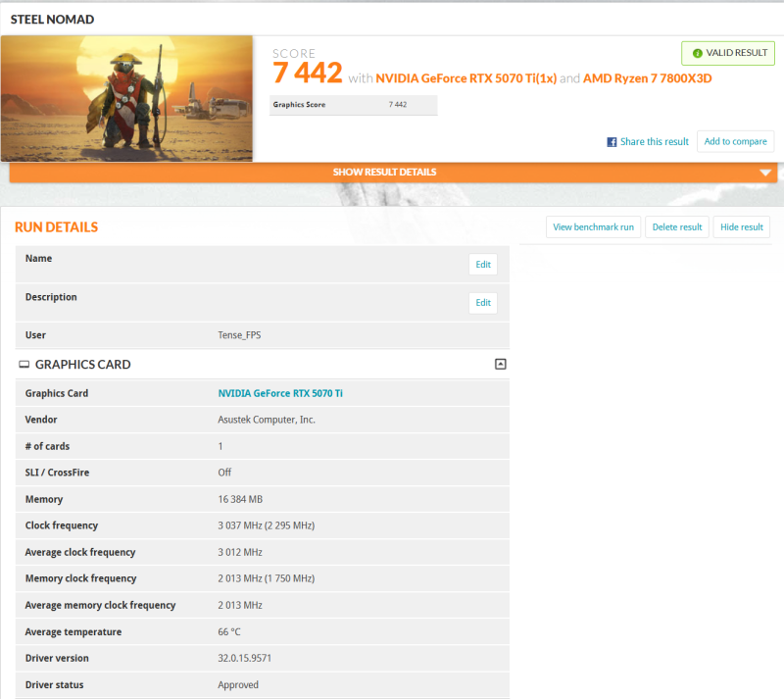Screen dimensions: 784x699
Task: Click the VALID RESULT badge
Action: click(728, 53)
